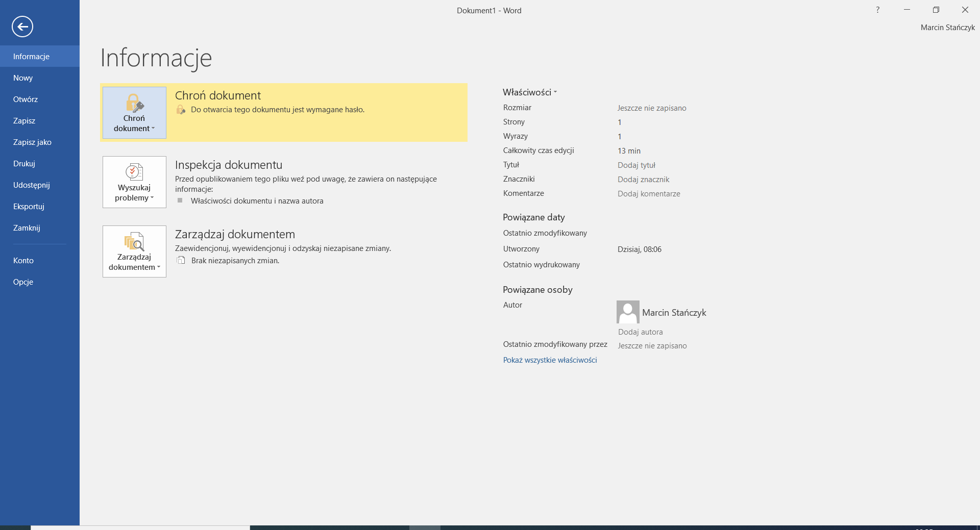Click the Wyszukaj problemy checklist icon
This screenshot has height=530, width=980.
tap(134, 172)
